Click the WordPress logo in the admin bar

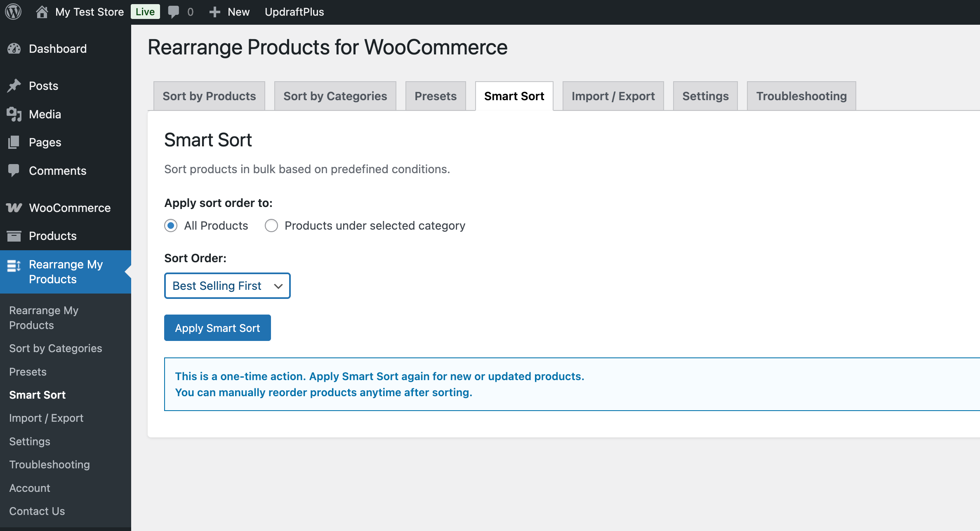coord(13,12)
